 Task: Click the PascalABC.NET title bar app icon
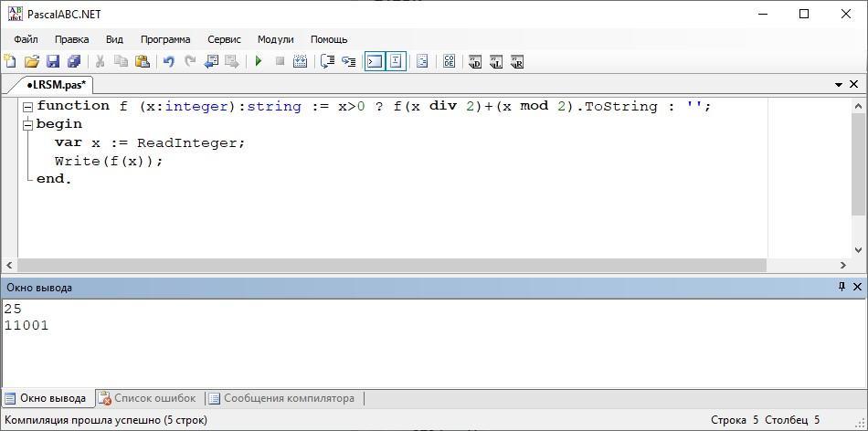click(15, 14)
